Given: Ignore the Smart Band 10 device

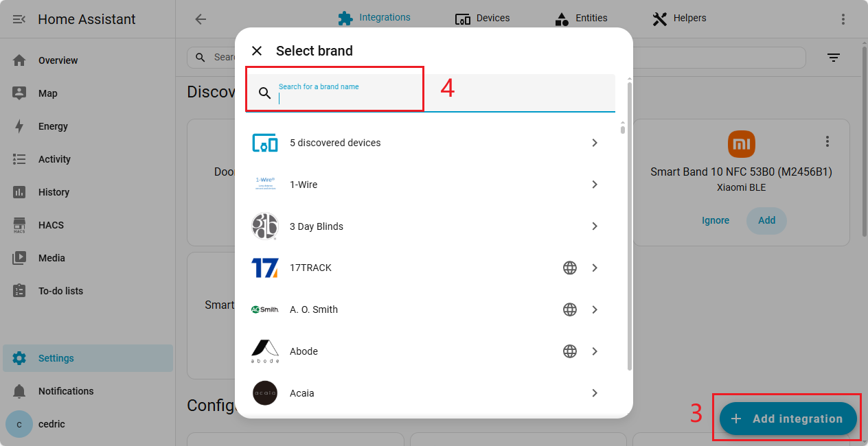Looking at the screenshot, I should pyautogui.click(x=715, y=220).
